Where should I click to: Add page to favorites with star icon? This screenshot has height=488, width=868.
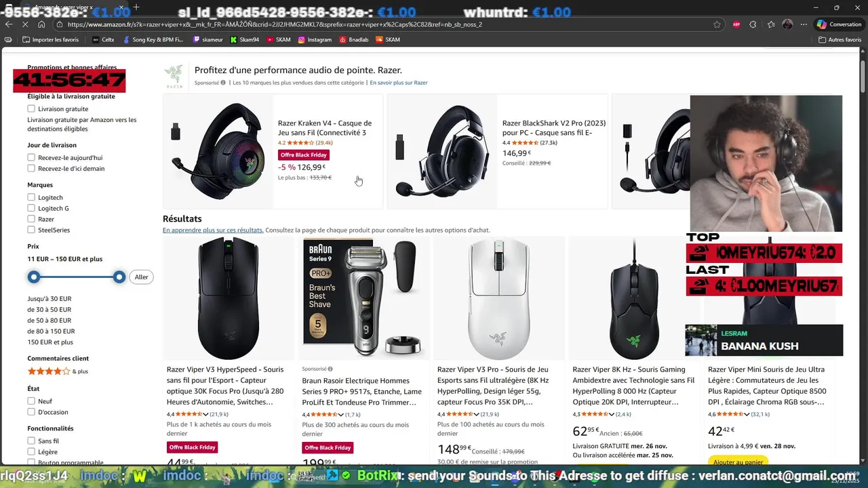click(x=717, y=24)
